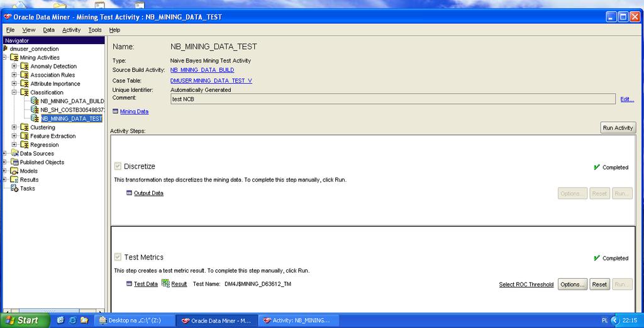This screenshot has width=644, height=328.
Task: Click the Association Rules folder icon
Action: [25, 75]
